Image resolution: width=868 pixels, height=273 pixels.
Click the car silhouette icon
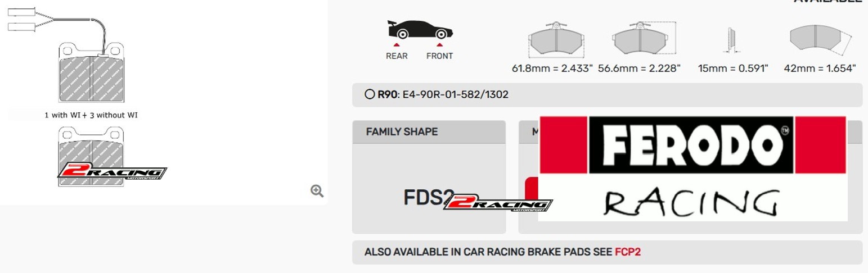[420, 30]
